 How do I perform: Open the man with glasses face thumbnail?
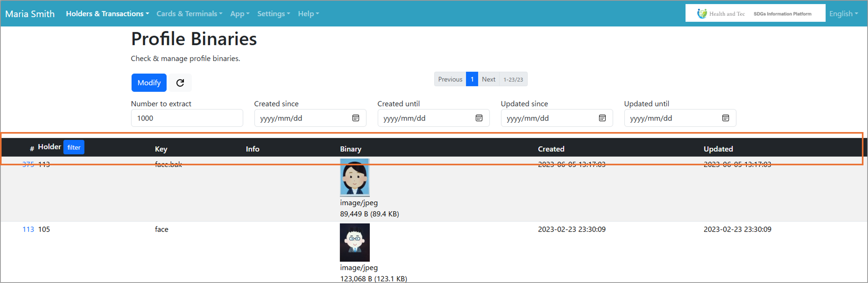coord(354,243)
